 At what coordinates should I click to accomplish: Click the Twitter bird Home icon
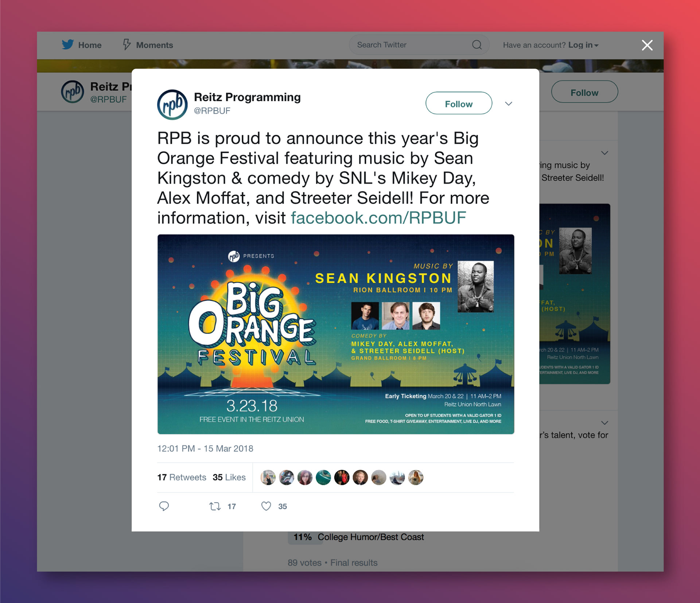pyautogui.click(x=68, y=44)
